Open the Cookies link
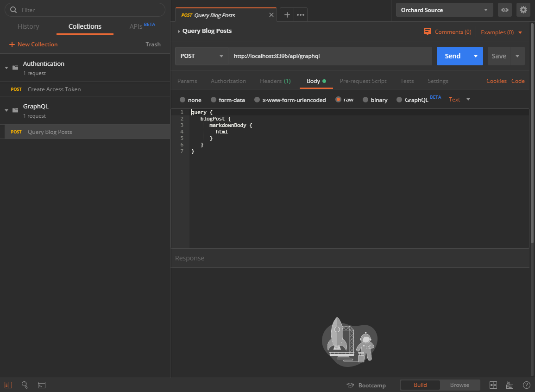Viewport: 535px width, 392px height. tap(497, 81)
